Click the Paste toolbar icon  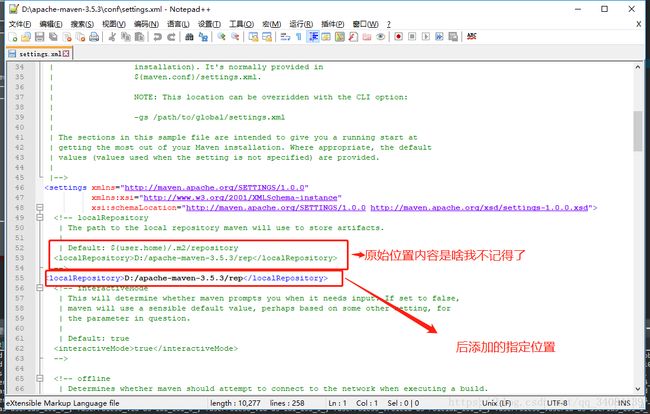[139, 37]
